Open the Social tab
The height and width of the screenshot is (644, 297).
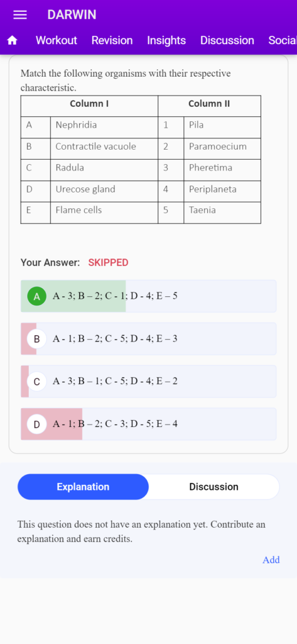point(283,40)
